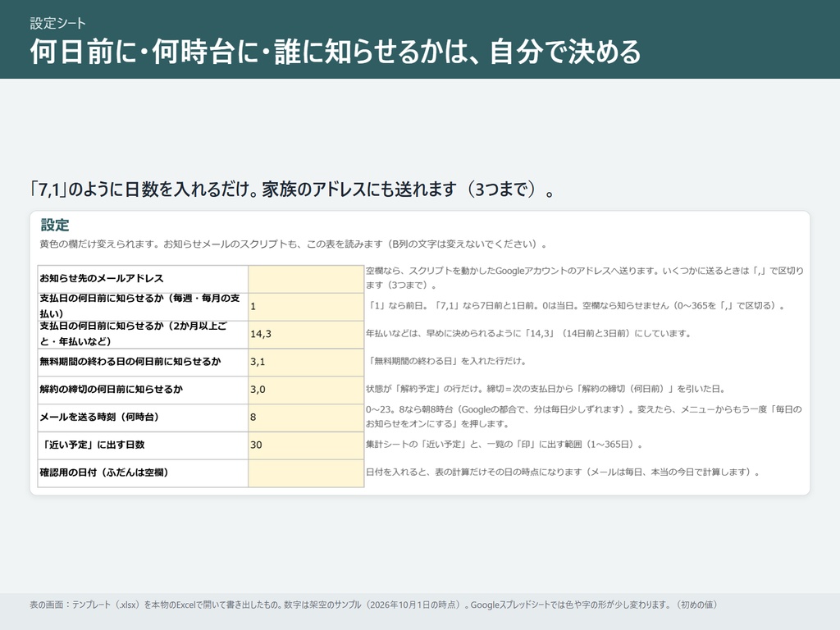Click description 状態が「解約予定」の行だけ
The height and width of the screenshot is (630, 840).
click(546, 390)
